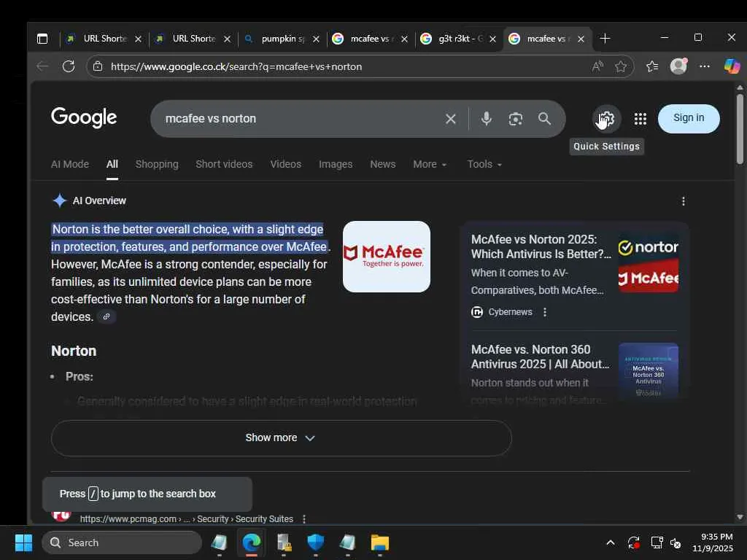Open the volume muted tray icon
Screen dimensions: 747x560
(675, 542)
